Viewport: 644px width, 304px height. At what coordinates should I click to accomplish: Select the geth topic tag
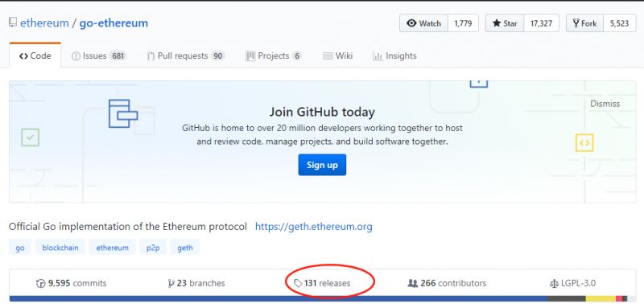point(185,248)
